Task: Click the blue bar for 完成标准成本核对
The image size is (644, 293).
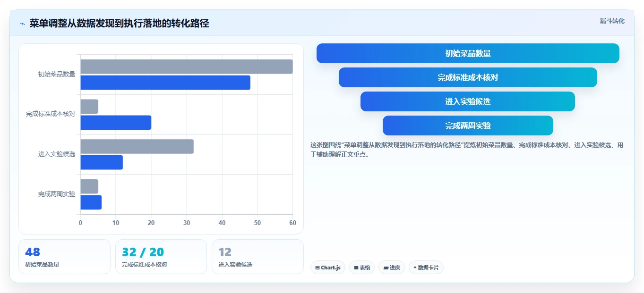Action: [x=116, y=123]
